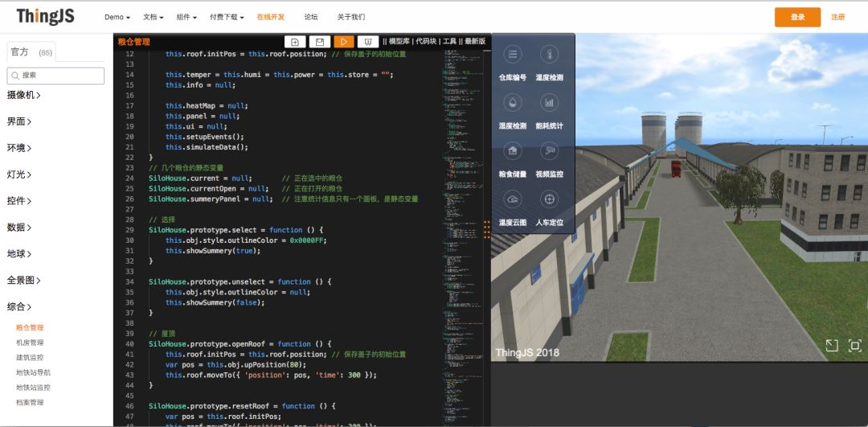This screenshot has width=868, height=427.
Task: Click the 能耗统计 bar chart icon
Action: tap(549, 102)
